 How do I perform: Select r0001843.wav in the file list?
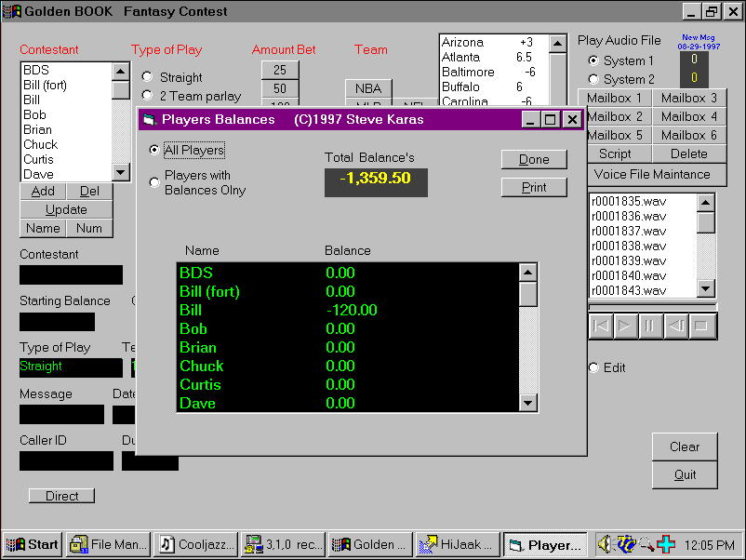644,291
